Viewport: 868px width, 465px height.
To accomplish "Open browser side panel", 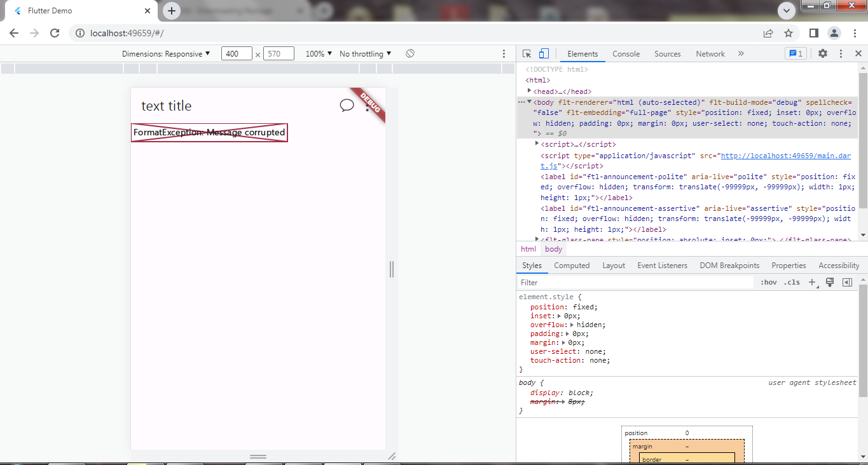I will coord(813,33).
